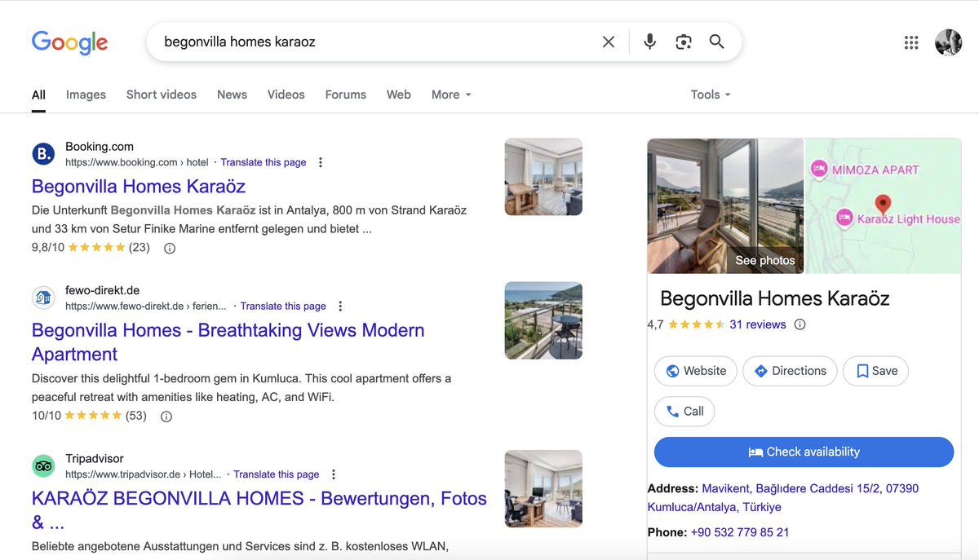979x560 pixels.
Task: Click the red map pin marker
Action: [882, 203]
